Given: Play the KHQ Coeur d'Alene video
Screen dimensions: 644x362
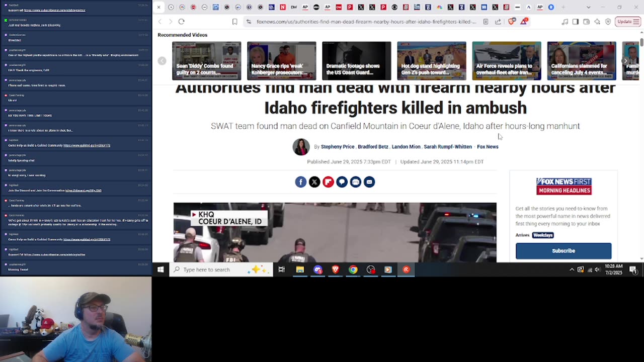Looking at the screenshot, I should tap(335, 232).
